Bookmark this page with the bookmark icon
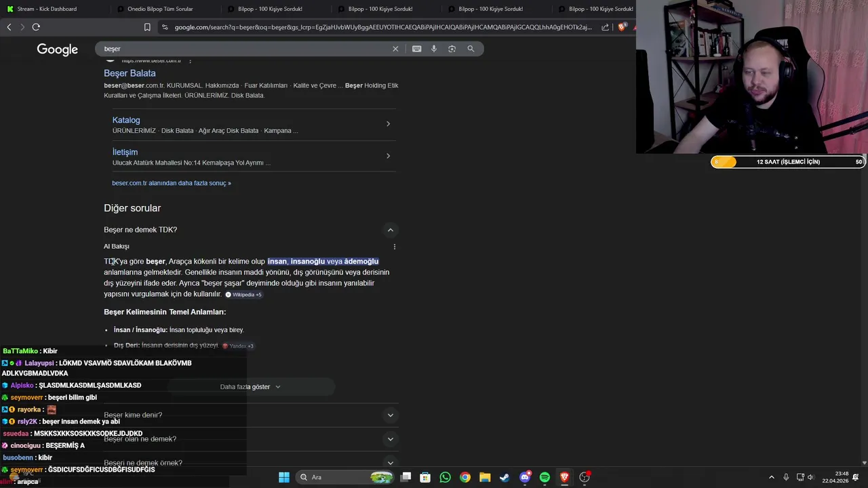 click(147, 27)
